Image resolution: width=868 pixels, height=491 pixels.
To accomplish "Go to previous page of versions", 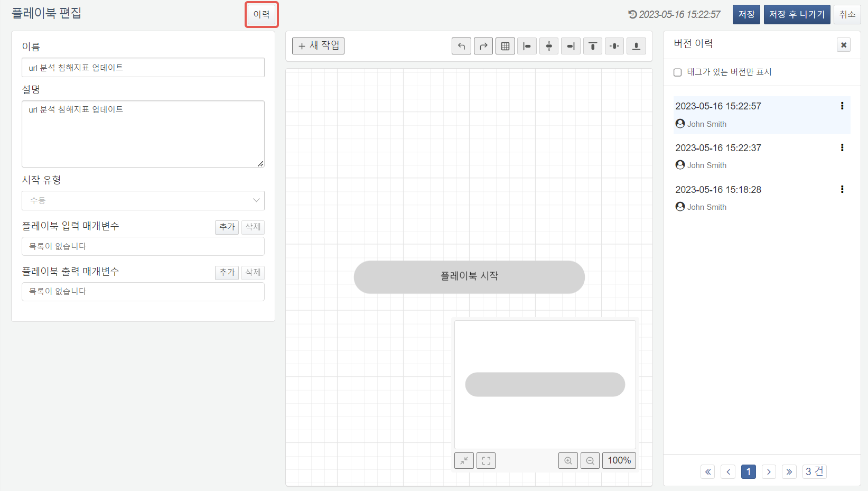I will click(728, 471).
